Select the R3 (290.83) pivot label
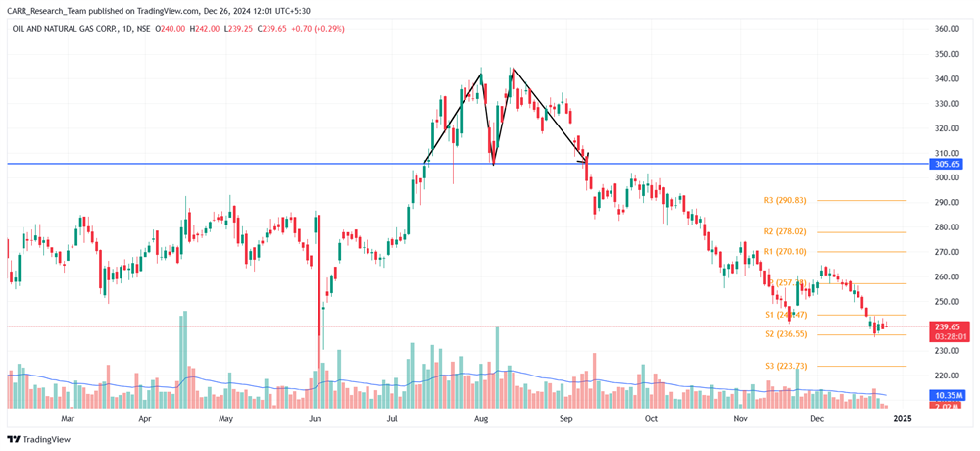This screenshot has width=980, height=451. (784, 201)
